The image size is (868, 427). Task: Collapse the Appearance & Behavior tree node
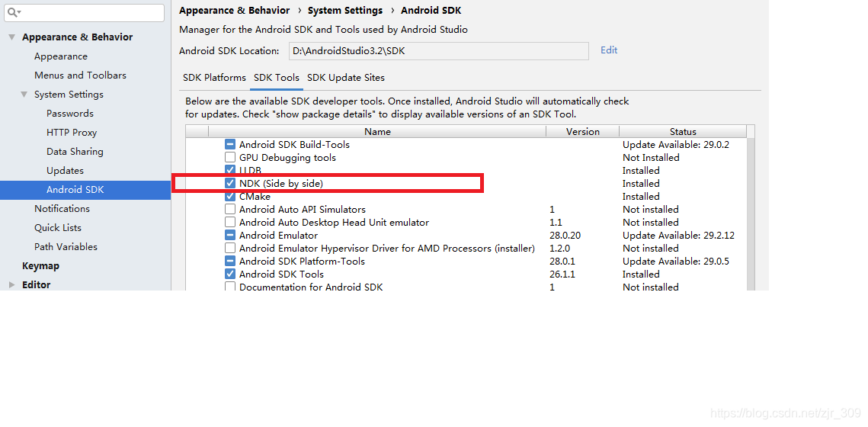[11, 37]
